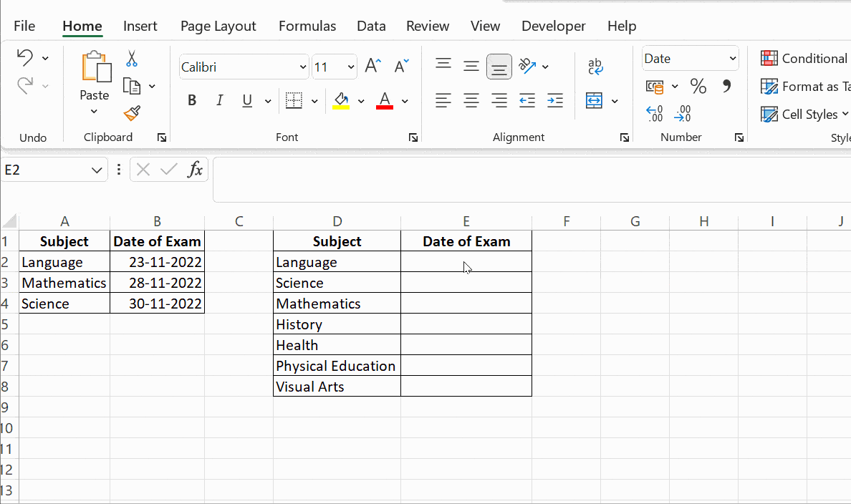Screen dimensions: 851x504
Task: Open the Calibri font name dropdown
Action: (302, 67)
